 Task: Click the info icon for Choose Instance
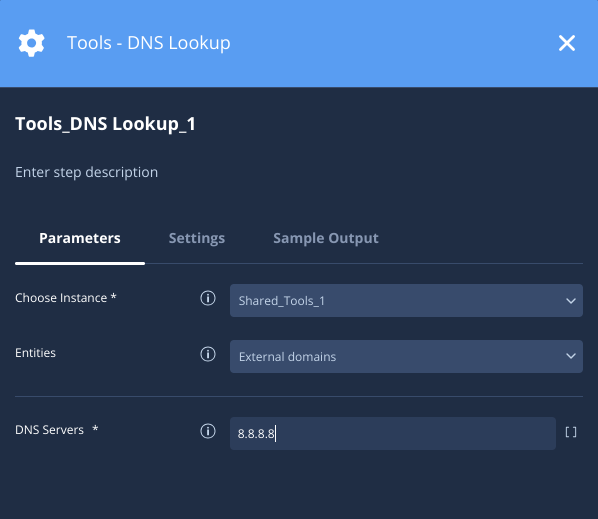click(x=208, y=298)
